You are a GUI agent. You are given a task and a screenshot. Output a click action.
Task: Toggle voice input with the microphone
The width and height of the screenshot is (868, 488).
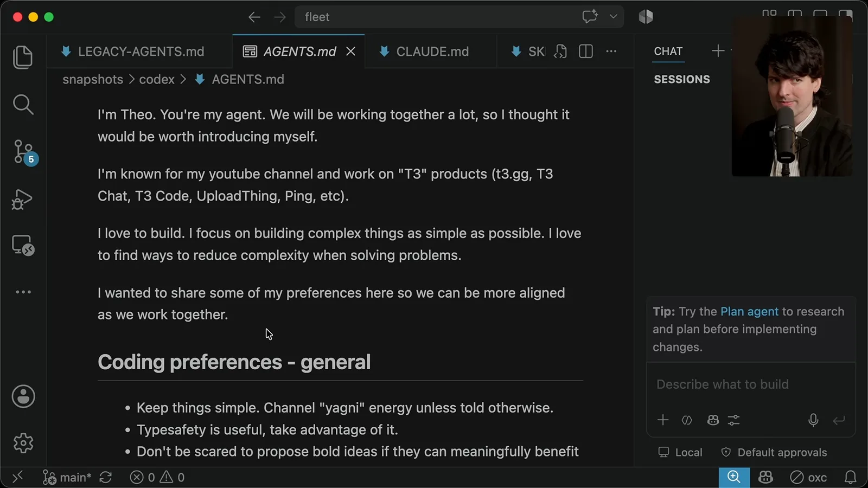pos(813,420)
